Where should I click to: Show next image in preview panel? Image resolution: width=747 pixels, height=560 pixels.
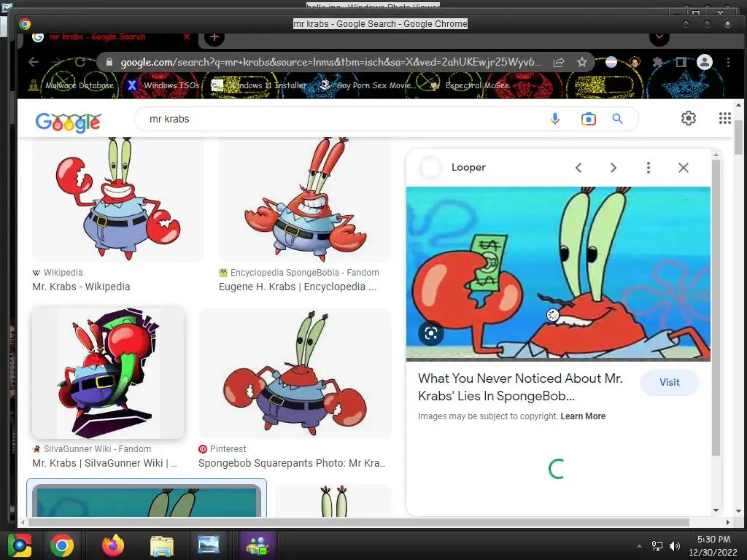coord(613,168)
